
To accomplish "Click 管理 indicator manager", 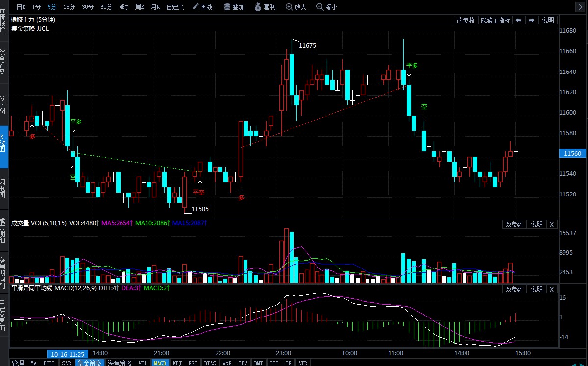I will (x=18, y=363).
